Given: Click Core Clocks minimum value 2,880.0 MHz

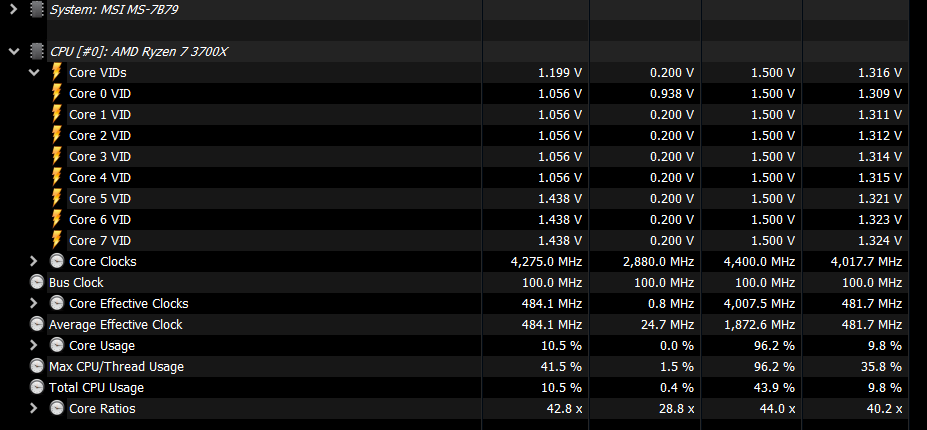Looking at the screenshot, I should click(659, 261).
